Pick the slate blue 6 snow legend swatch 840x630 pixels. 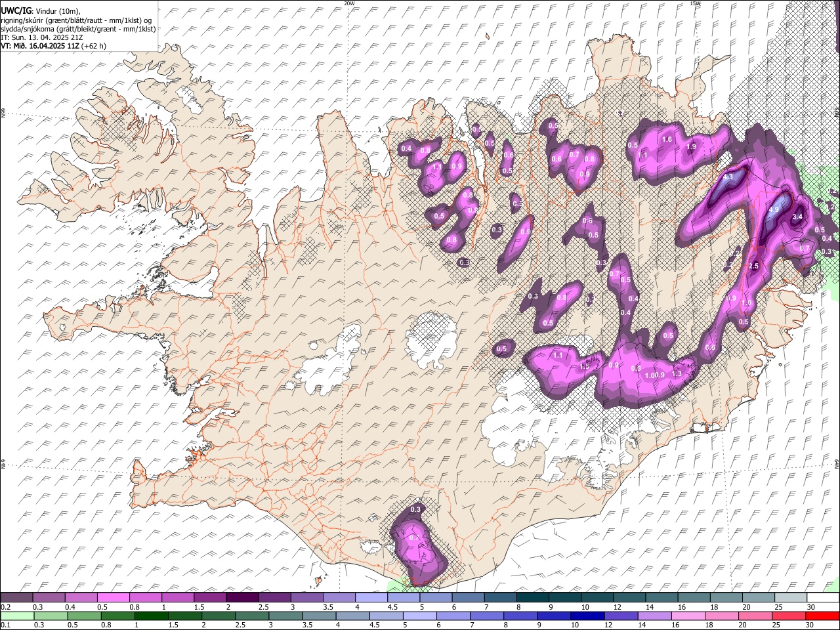click(469, 597)
